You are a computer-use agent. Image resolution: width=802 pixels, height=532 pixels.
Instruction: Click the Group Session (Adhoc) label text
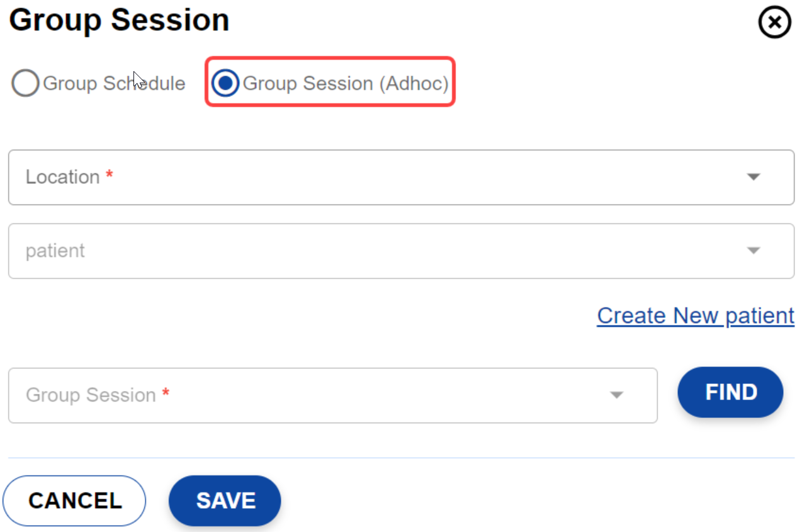pyautogui.click(x=346, y=84)
